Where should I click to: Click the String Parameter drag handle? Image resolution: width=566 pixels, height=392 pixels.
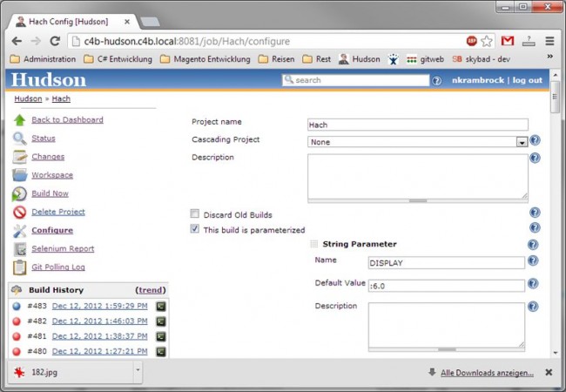[x=314, y=245]
